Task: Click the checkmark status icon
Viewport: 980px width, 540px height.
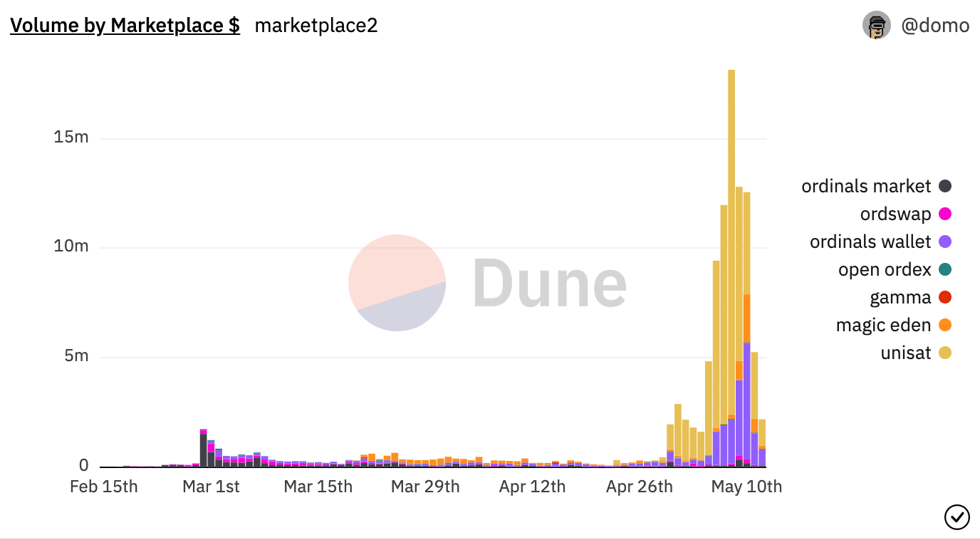Action: (956, 517)
